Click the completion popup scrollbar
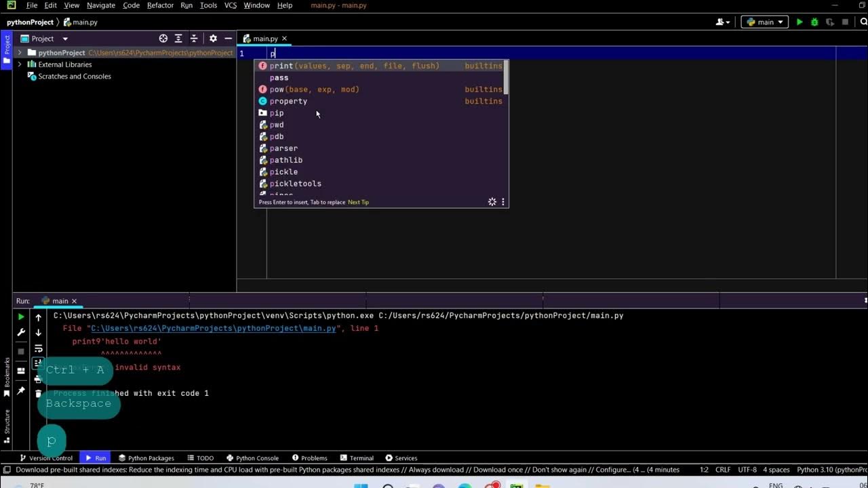The width and height of the screenshot is (868, 488). click(x=506, y=78)
